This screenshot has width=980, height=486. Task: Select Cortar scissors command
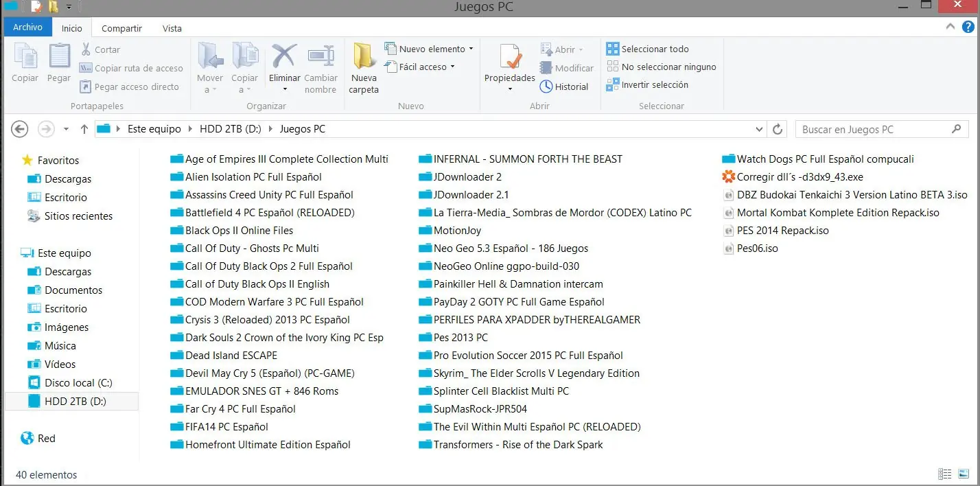pyautogui.click(x=100, y=49)
